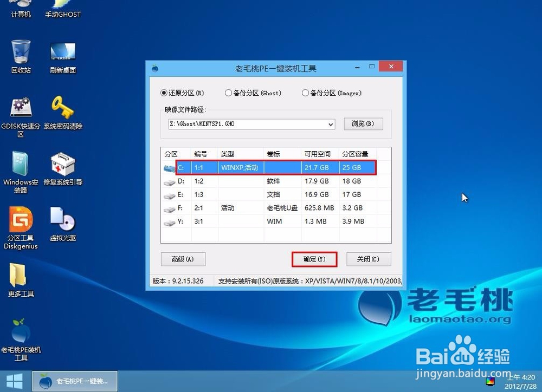Click the 浏览(B) browse button

click(x=363, y=123)
